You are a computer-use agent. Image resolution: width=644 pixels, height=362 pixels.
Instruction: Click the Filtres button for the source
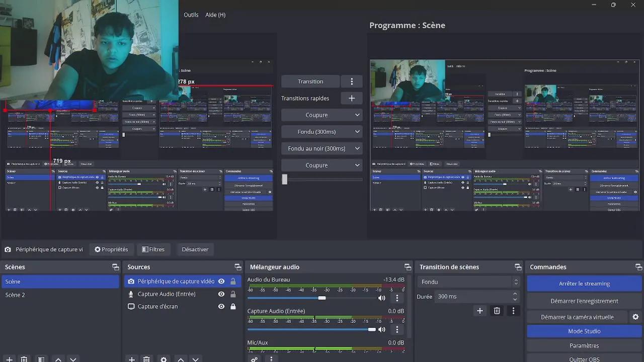[153, 249]
